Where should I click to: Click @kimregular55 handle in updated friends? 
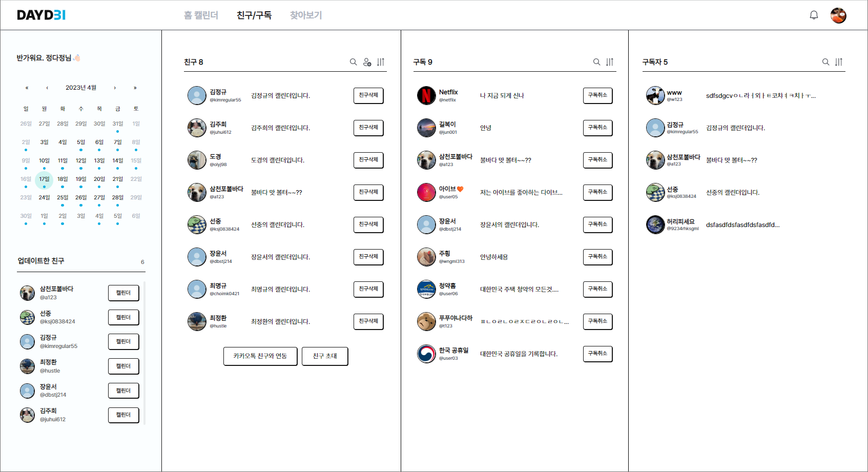click(x=58, y=346)
